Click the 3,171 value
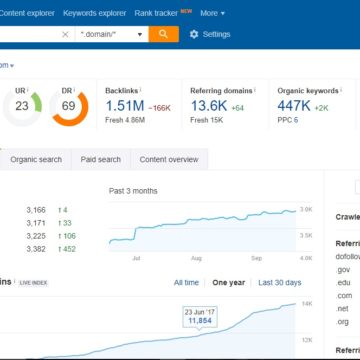Screen dimensions: 360x360 pos(36,223)
